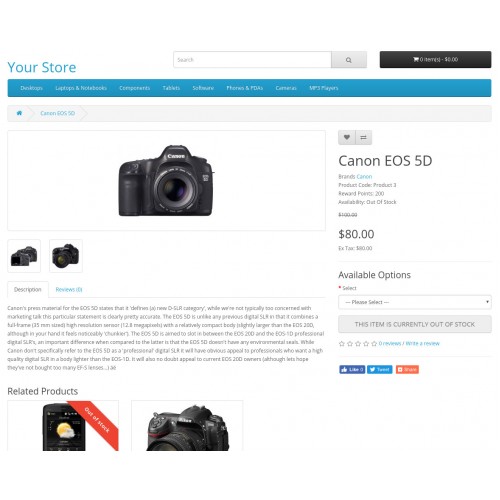Click the Write a review link
This screenshot has height=500, width=500.
click(x=423, y=343)
